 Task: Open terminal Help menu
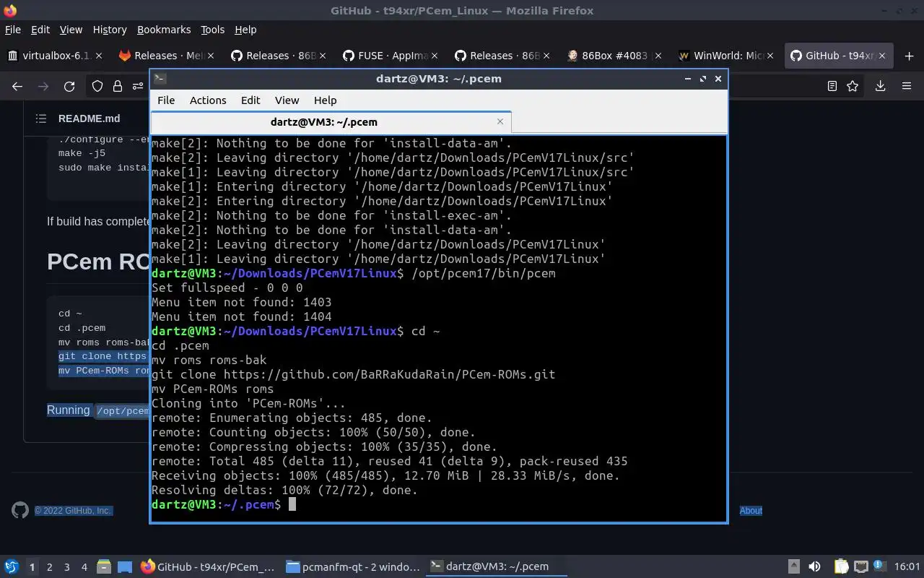click(325, 100)
